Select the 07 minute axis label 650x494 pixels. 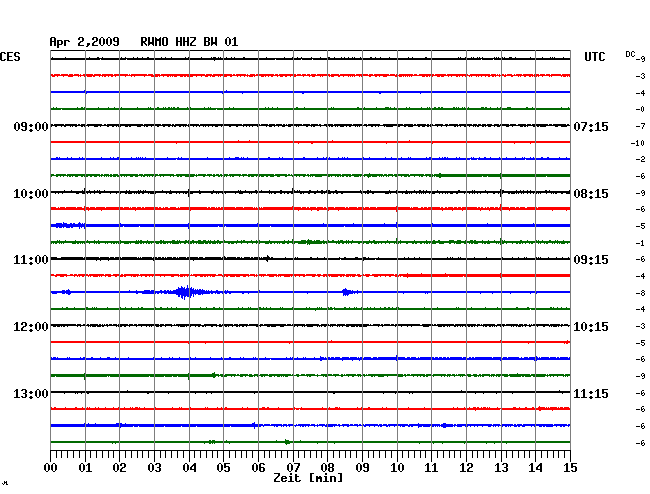293,468
